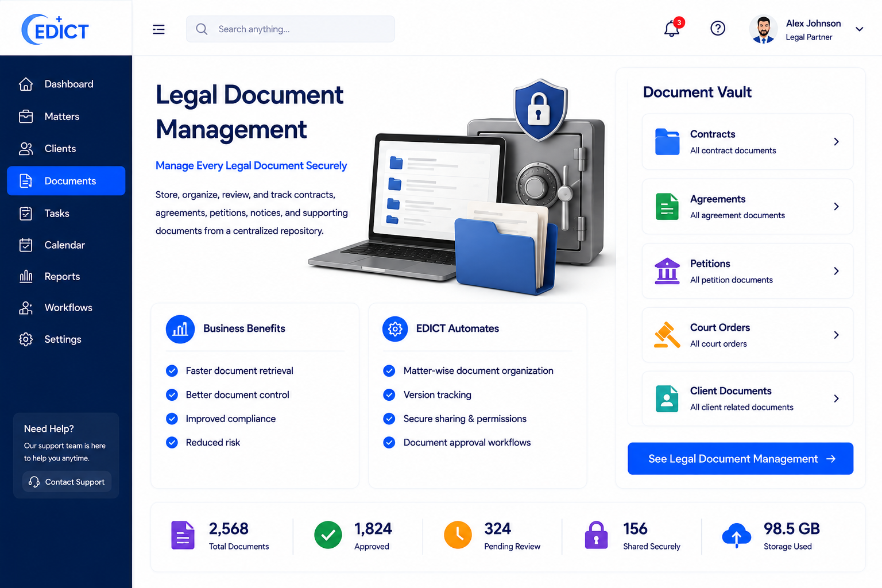Click See Legal Document Management button

pos(740,459)
